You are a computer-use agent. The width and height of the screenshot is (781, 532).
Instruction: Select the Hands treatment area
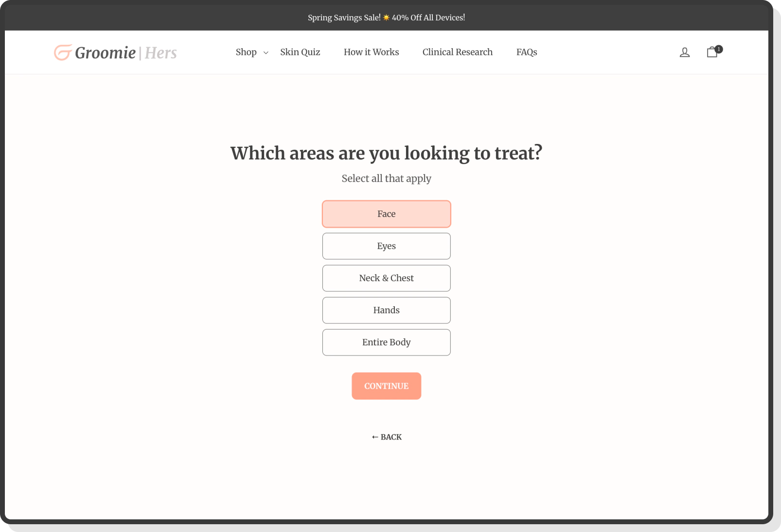click(x=386, y=310)
